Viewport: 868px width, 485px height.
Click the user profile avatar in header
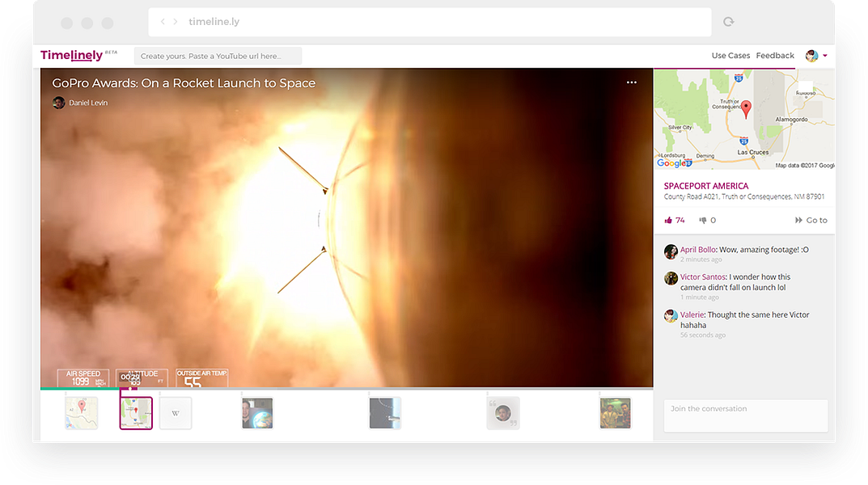pos(812,56)
